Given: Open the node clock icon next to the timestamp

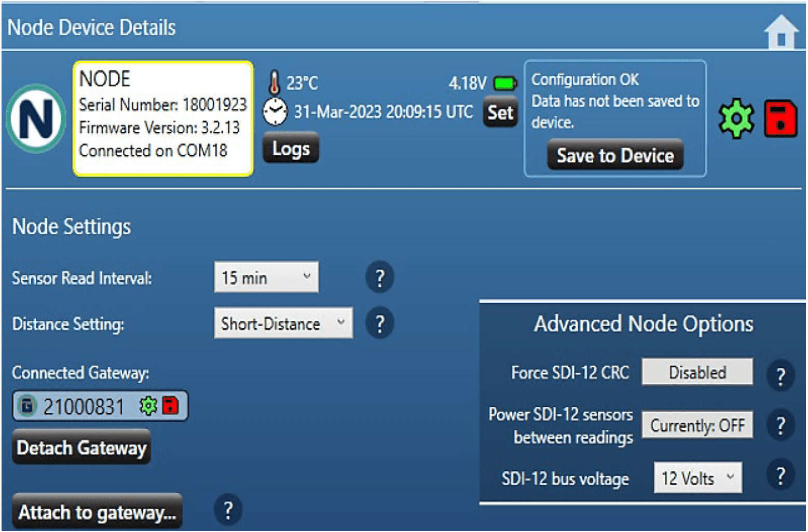Looking at the screenshot, I should [x=275, y=110].
